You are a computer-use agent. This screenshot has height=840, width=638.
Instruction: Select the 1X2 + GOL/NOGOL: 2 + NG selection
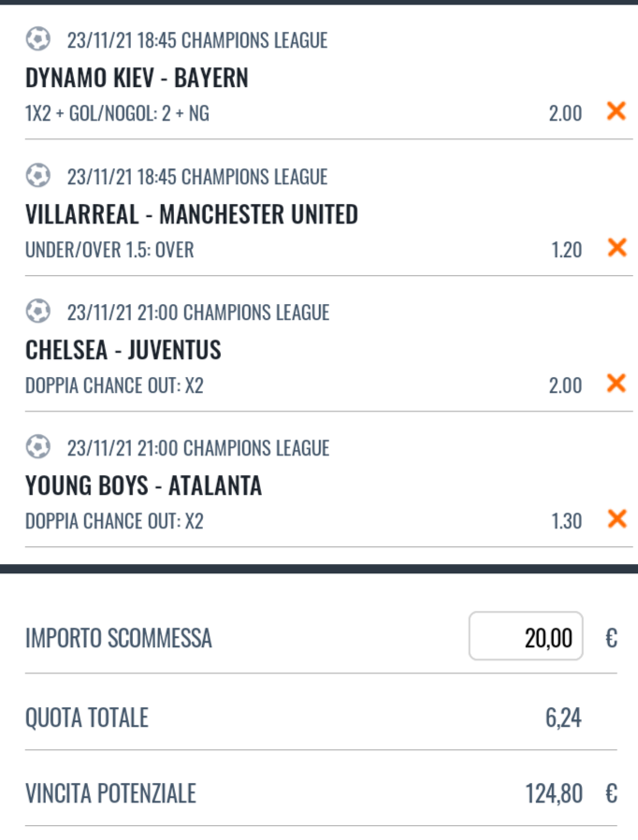[x=117, y=113]
